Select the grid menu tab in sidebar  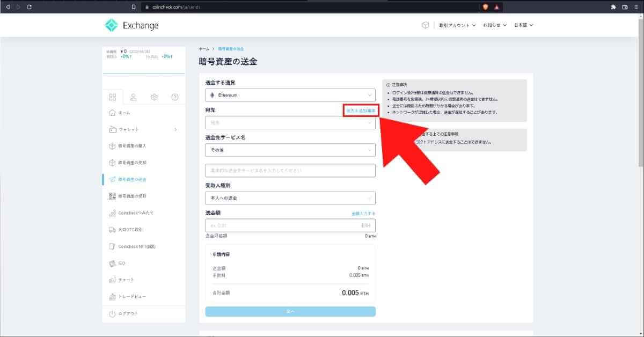(x=112, y=97)
